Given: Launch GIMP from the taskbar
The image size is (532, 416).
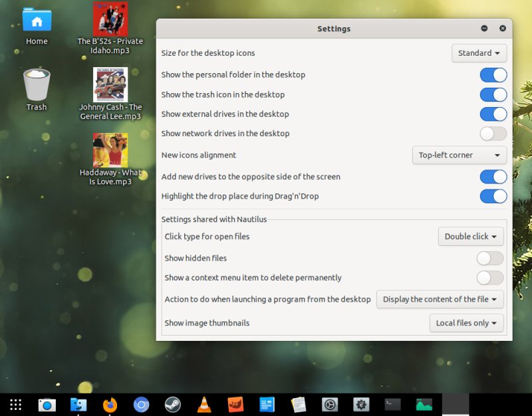Looking at the screenshot, I should (235, 404).
